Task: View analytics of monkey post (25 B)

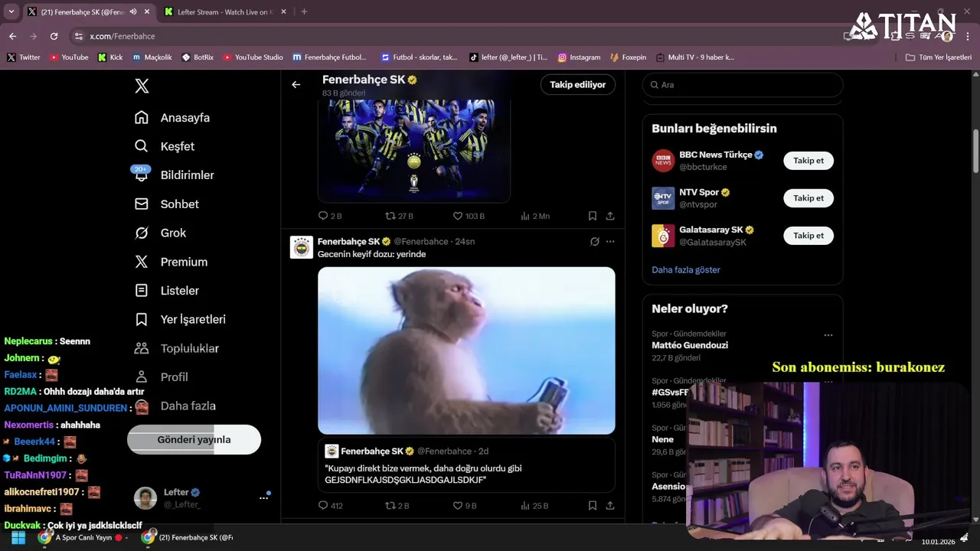Action: click(534, 506)
